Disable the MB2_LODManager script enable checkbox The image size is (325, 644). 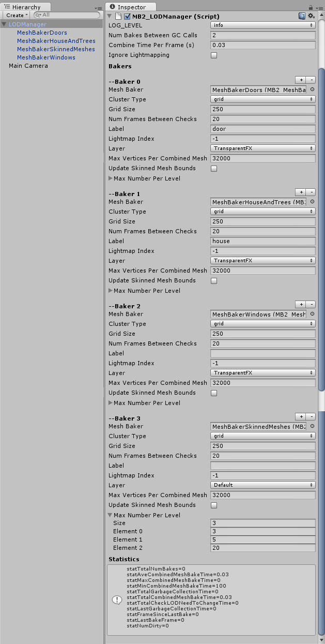(x=127, y=17)
